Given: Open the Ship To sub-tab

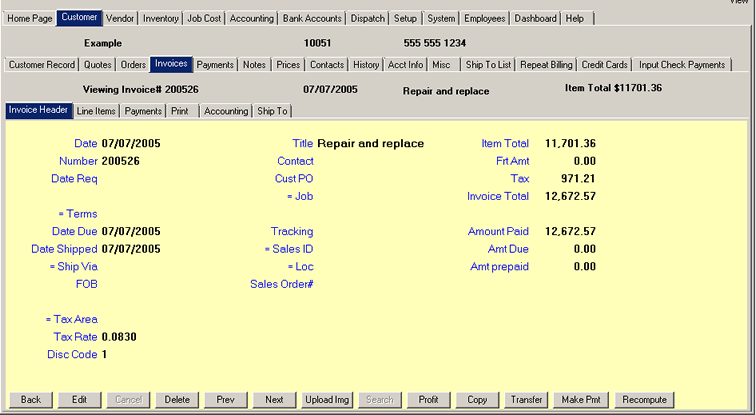Looking at the screenshot, I should [x=272, y=111].
